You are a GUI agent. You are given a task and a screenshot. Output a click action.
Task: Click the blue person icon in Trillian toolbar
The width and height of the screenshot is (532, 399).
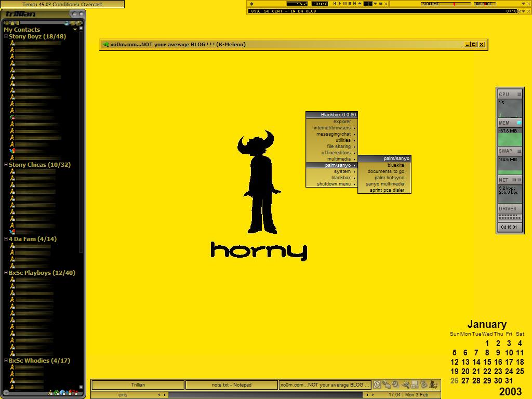coord(67,23)
